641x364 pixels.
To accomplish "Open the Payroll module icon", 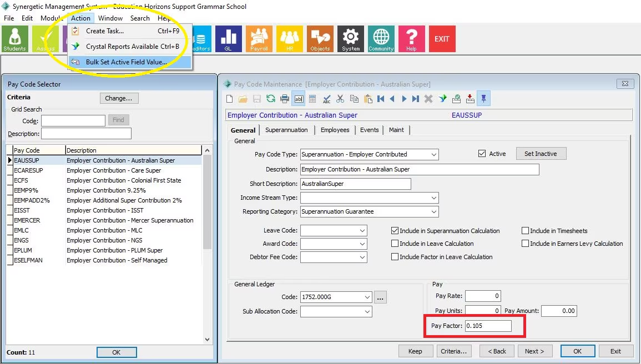I will 259,39.
